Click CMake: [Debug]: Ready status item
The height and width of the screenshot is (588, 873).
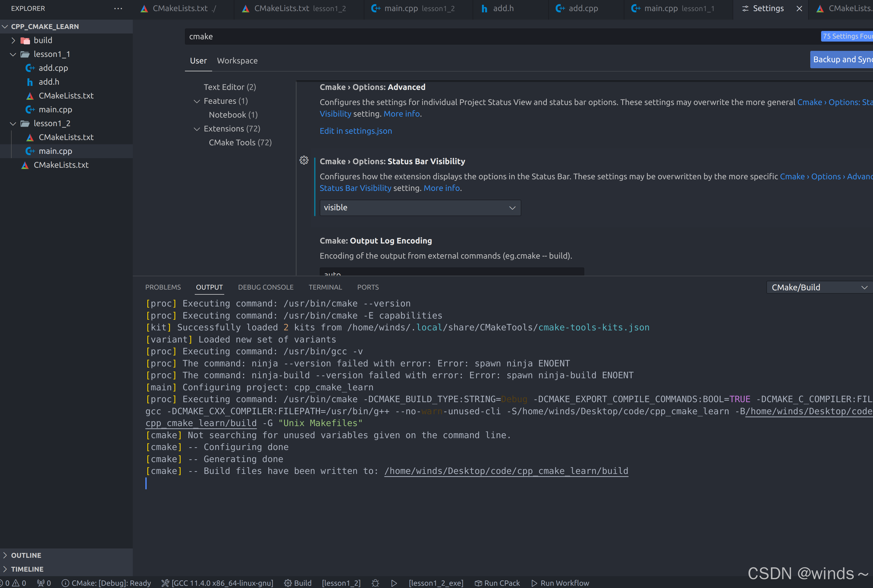106,583
